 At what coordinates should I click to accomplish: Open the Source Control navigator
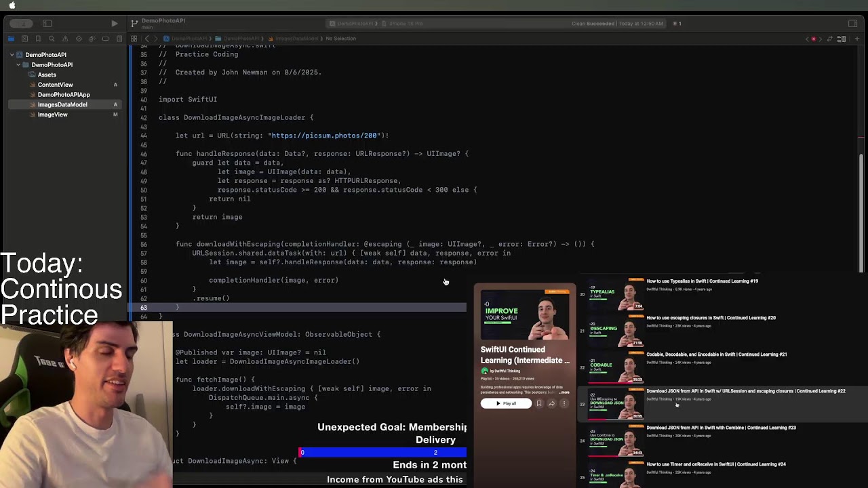point(25,39)
